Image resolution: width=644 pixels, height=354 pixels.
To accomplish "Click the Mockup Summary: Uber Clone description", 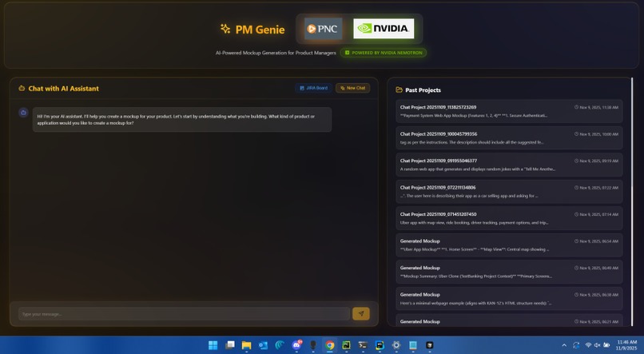I will [476, 276].
